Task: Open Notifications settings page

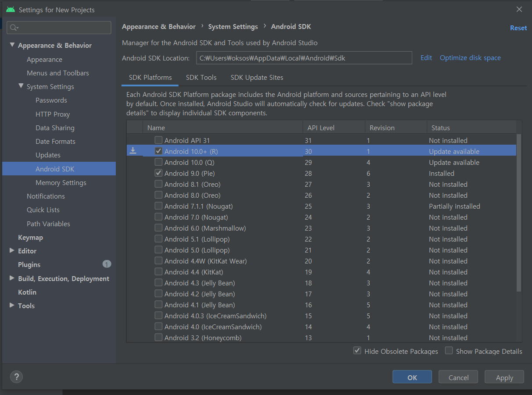Action: 46,196
